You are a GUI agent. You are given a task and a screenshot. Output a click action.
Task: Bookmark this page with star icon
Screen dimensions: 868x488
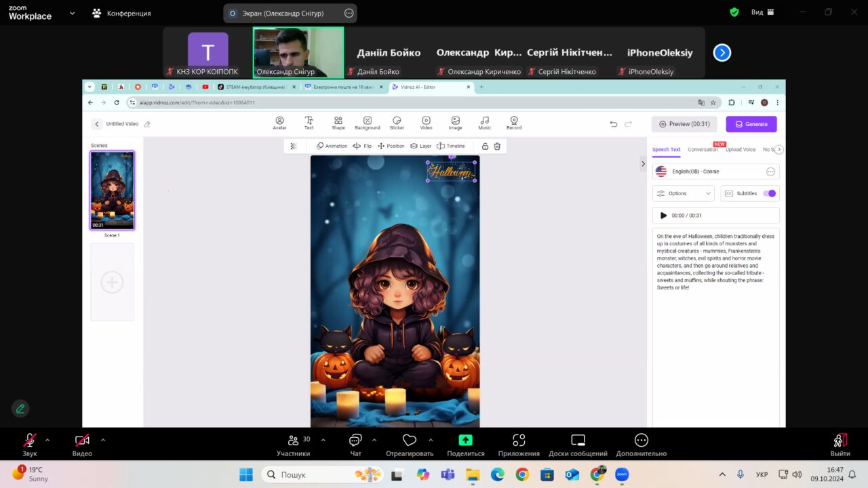[x=713, y=102]
